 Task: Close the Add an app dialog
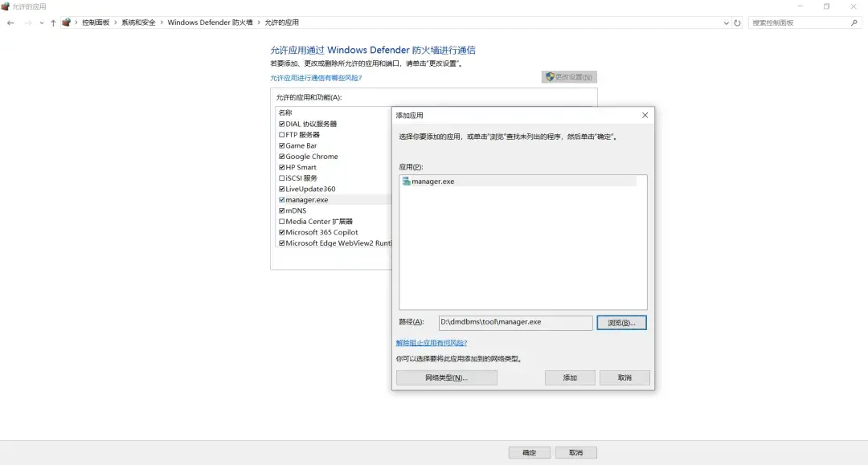(645, 115)
